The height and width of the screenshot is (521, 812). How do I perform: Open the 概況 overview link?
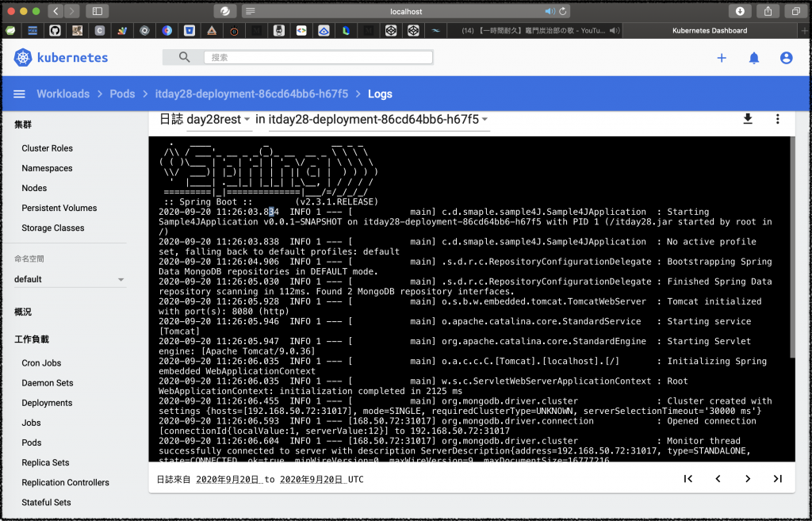[23, 312]
